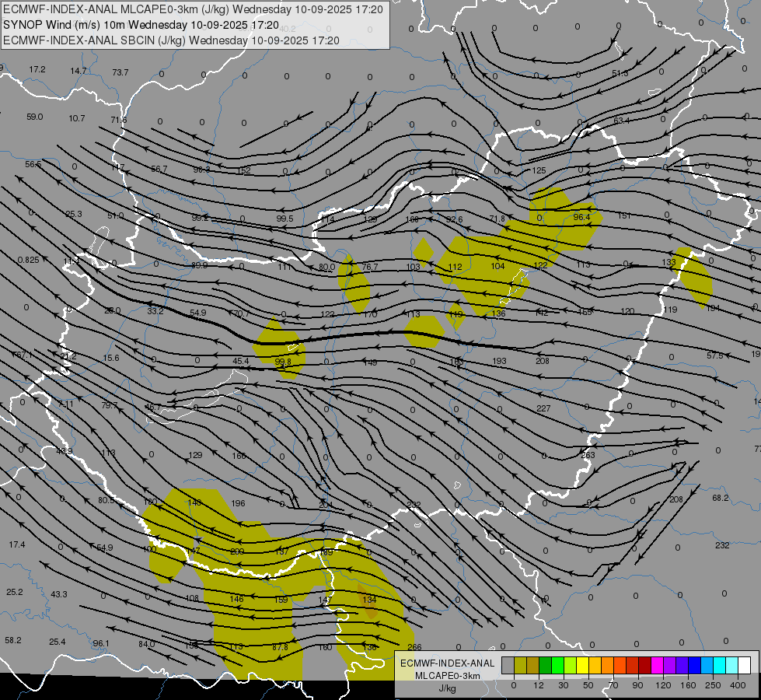Click the map value 25.3
This screenshot has width=761, height=700.
74,214
